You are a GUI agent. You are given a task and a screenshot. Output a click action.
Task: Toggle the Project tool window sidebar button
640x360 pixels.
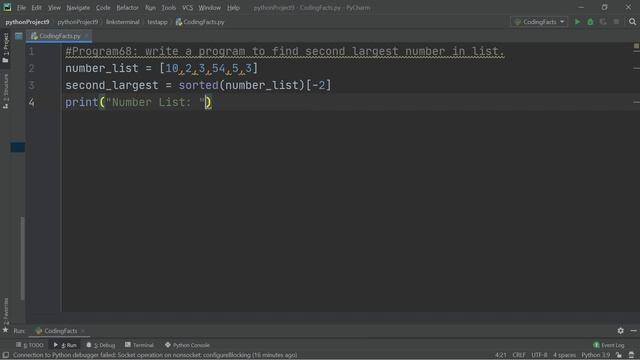click(5, 48)
